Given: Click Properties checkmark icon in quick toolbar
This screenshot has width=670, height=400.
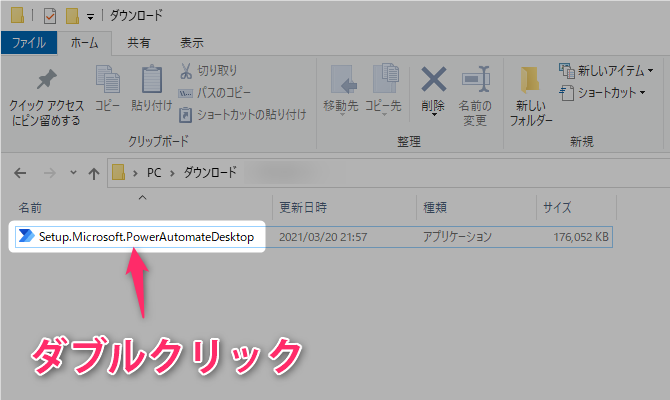Looking at the screenshot, I should pos(50,16).
